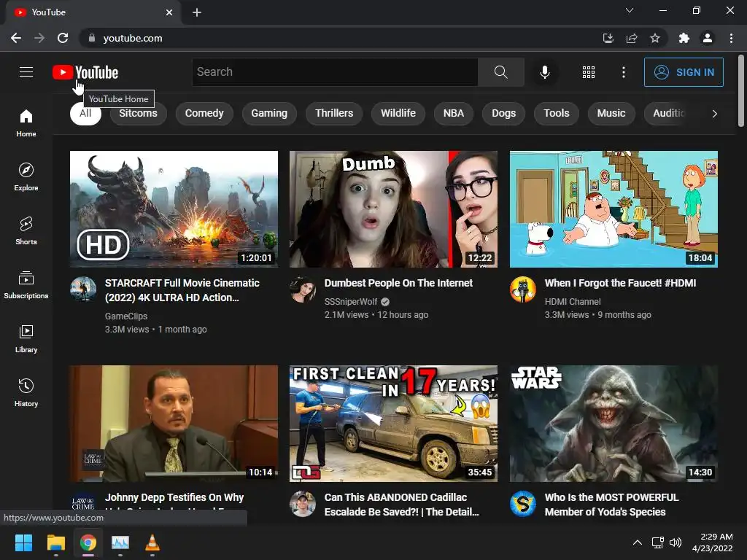Screen dimensions: 747x560
Task: Open STARCRAFT Full Movie Cinematic title
Action: tap(182, 290)
